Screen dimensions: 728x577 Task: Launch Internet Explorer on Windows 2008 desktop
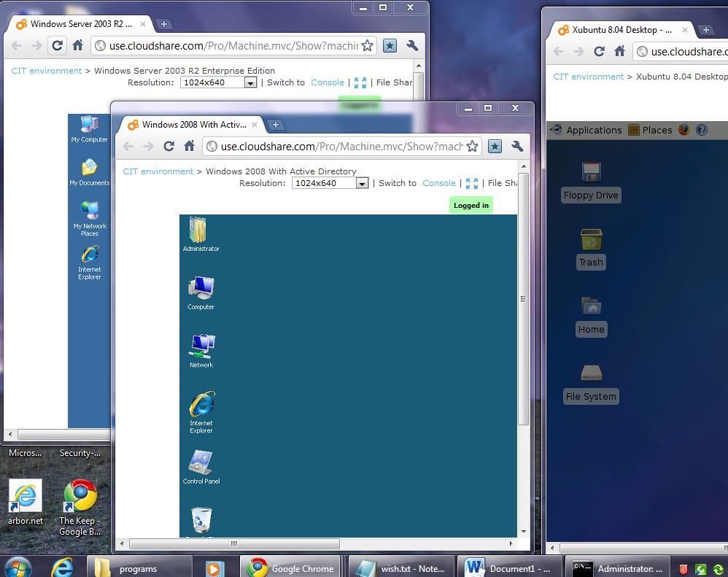tap(201, 412)
